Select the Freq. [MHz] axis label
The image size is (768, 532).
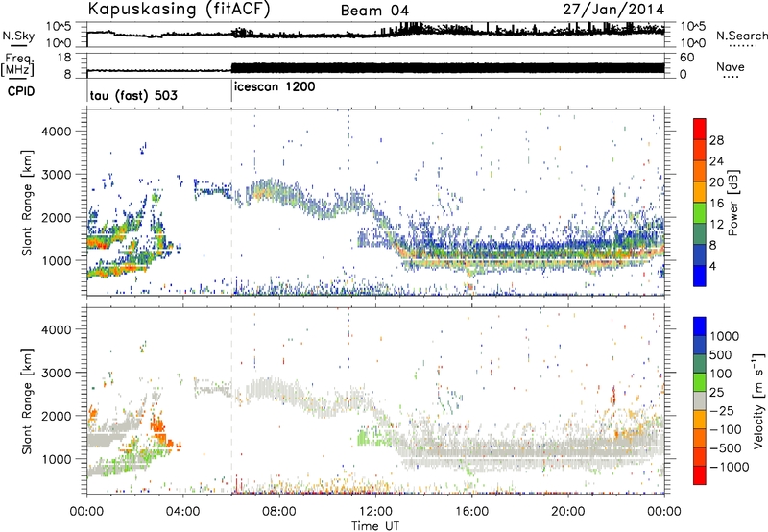point(17,64)
